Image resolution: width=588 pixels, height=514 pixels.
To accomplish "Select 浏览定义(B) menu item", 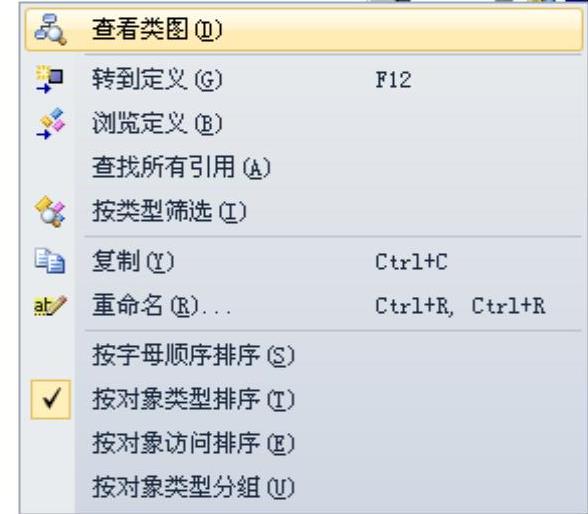I will 304,123.
